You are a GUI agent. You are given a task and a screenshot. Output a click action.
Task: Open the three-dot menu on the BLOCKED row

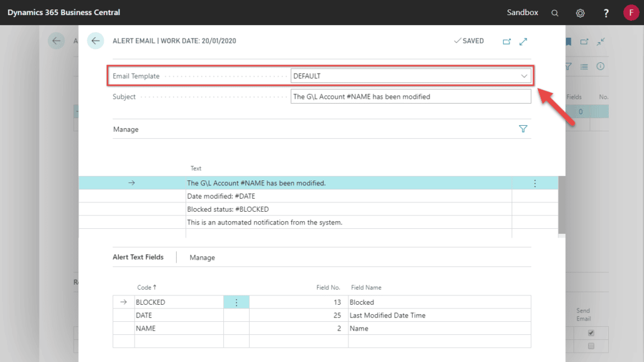(x=236, y=302)
